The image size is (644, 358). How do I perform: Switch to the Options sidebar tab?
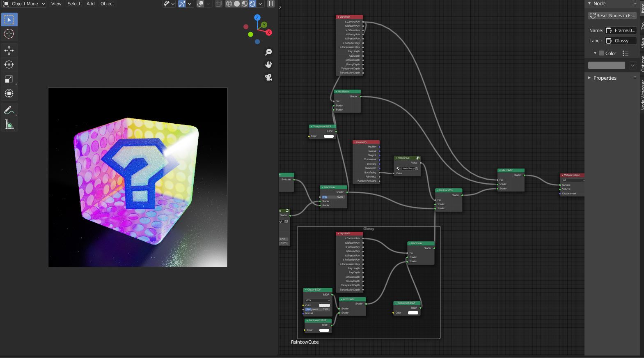click(x=642, y=64)
